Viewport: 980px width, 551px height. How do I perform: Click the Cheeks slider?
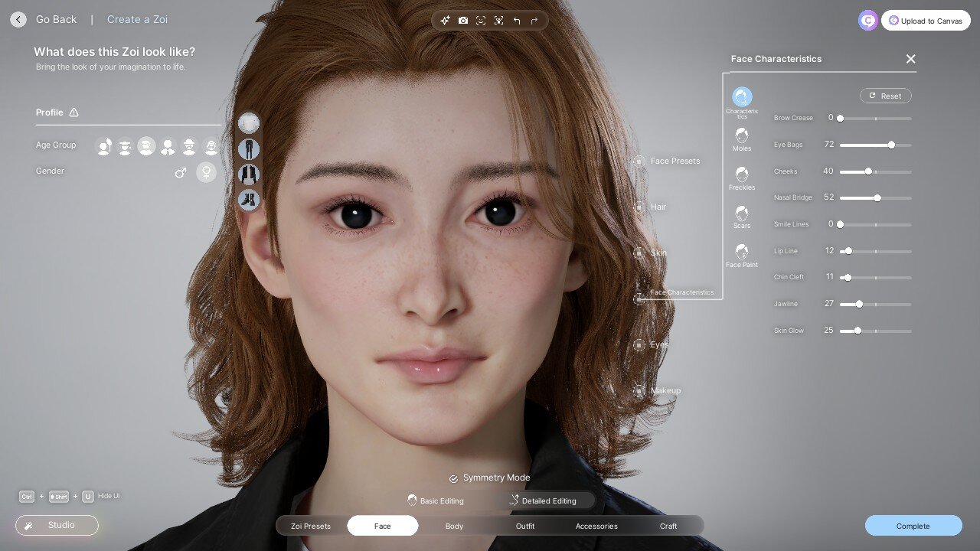click(875, 171)
